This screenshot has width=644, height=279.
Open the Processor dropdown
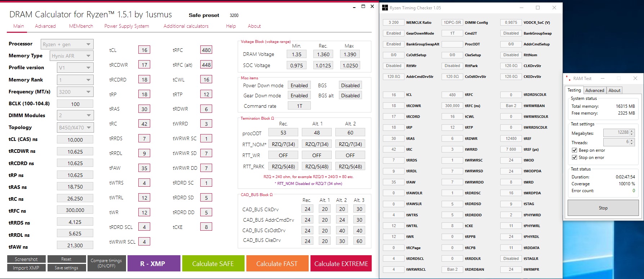(x=67, y=44)
